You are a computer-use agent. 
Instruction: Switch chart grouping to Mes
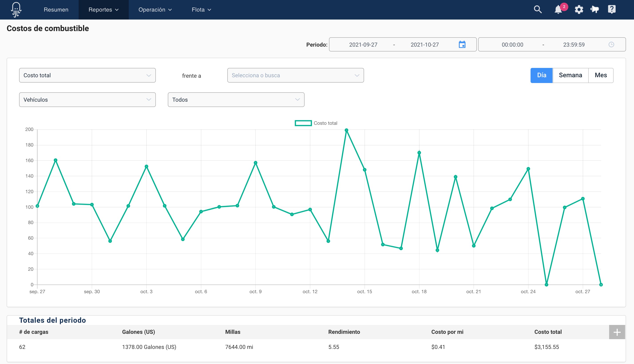point(600,75)
